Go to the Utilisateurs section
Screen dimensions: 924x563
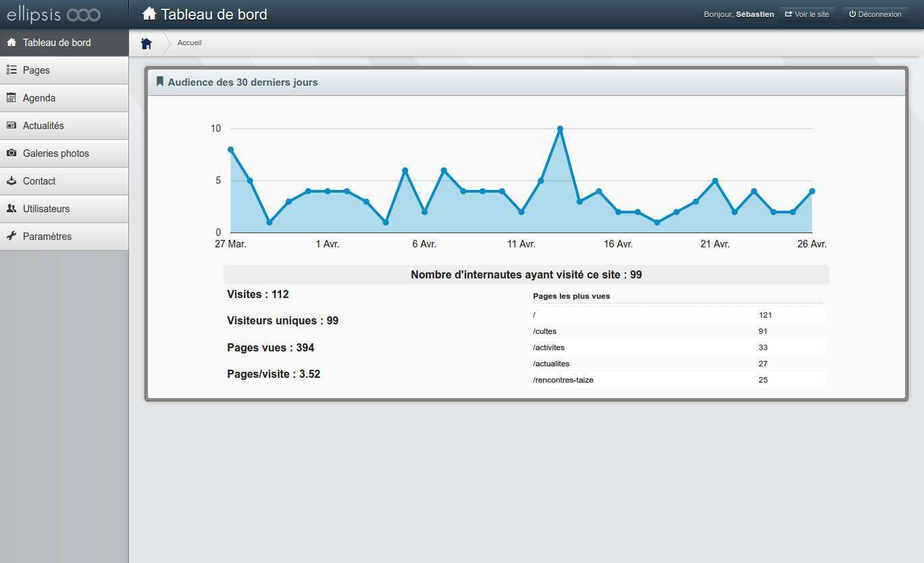coord(46,209)
